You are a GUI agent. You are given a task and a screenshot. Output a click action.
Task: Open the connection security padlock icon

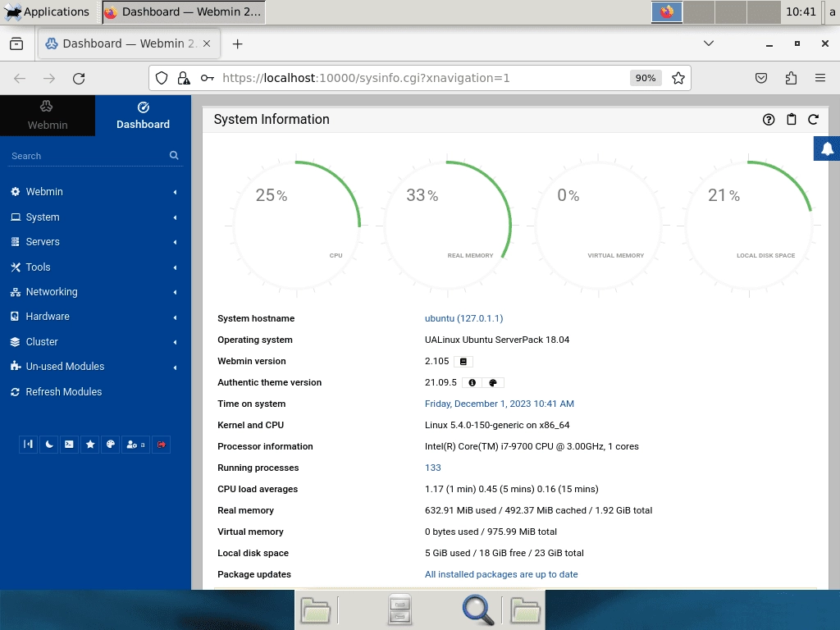tap(184, 78)
